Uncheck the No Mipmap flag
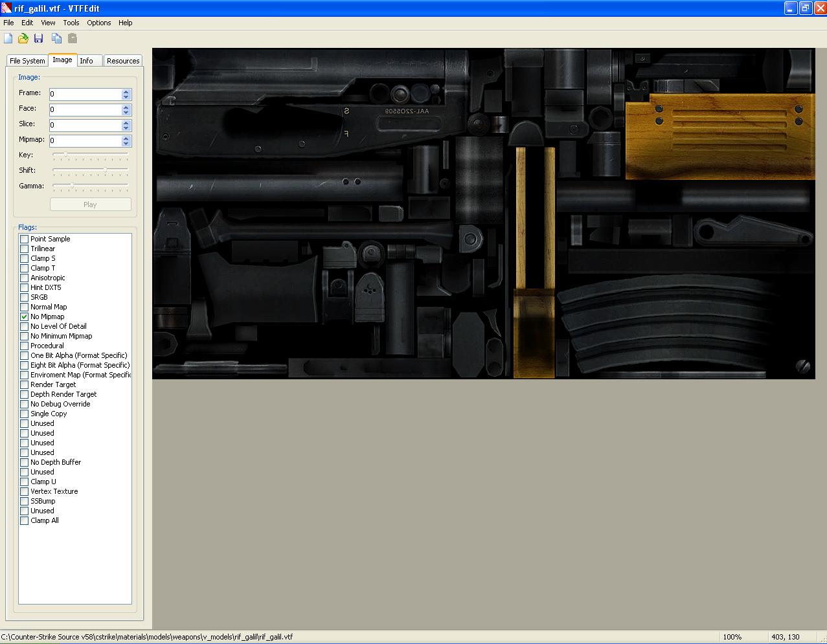 (x=24, y=316)
